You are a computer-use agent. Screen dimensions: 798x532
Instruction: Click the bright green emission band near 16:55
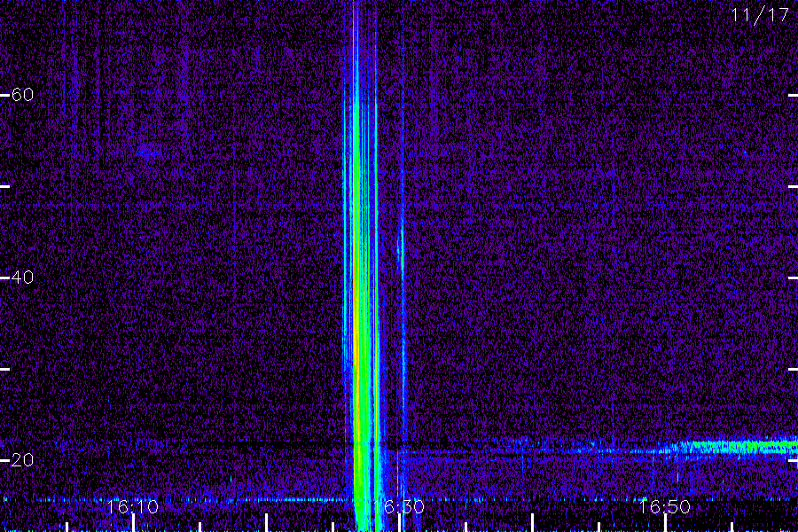pos(733,447)
